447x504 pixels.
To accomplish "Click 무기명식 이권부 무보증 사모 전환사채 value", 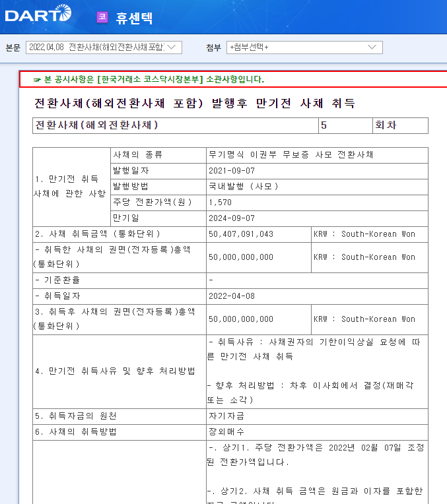I will point(291,155).
